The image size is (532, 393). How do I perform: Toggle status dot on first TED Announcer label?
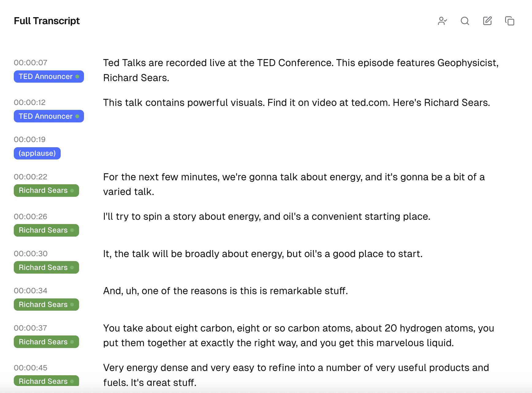click(77, 77)
